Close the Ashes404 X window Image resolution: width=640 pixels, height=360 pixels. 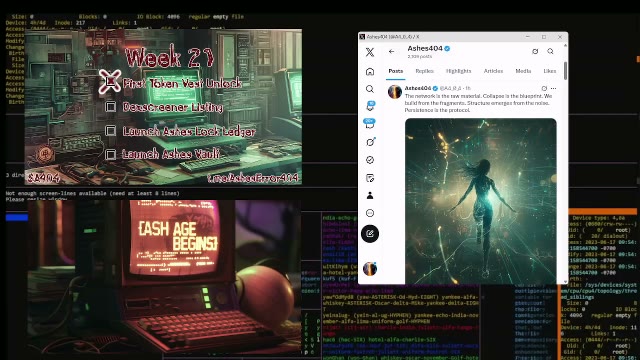(x=560, y=37)
